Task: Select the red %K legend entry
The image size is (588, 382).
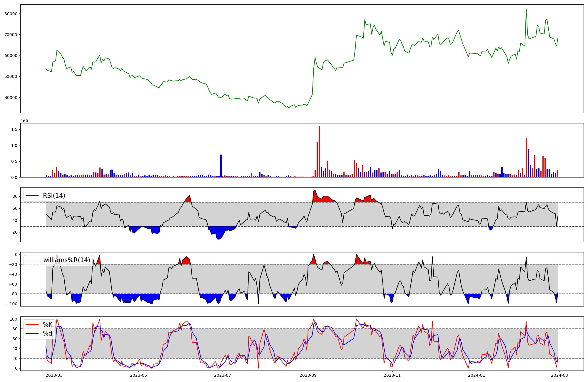Action: point(47,324)
